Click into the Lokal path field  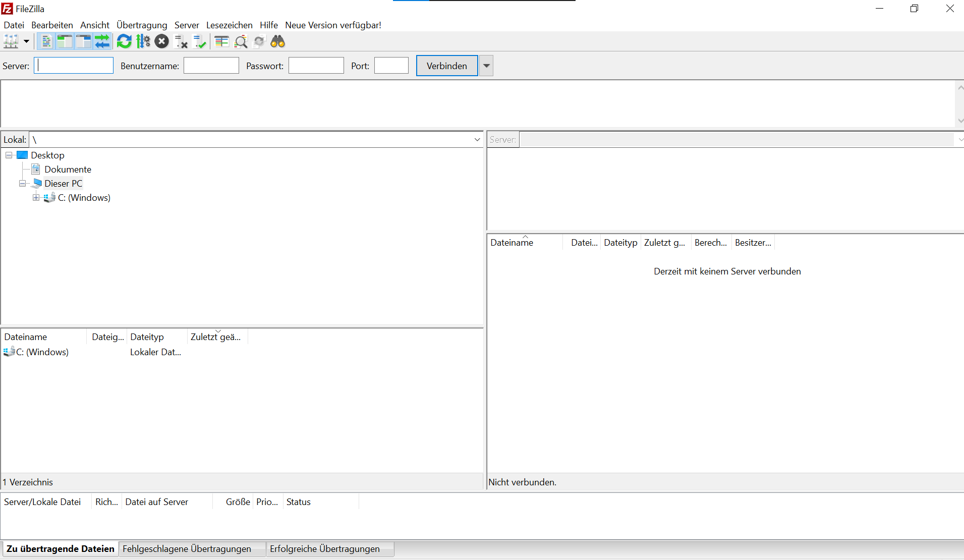[251, 140]
